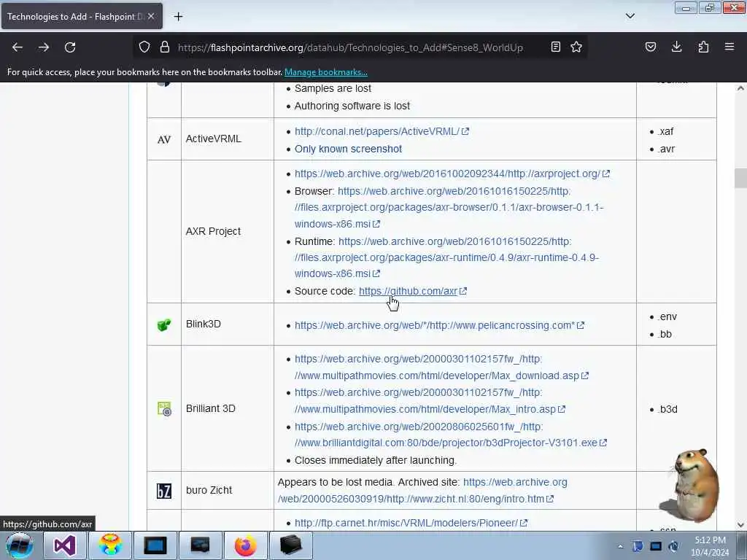Image resolution: width=747 pixels, height=560 pixels.
Task: Bookmark this page with star
Action: (576, 47)
